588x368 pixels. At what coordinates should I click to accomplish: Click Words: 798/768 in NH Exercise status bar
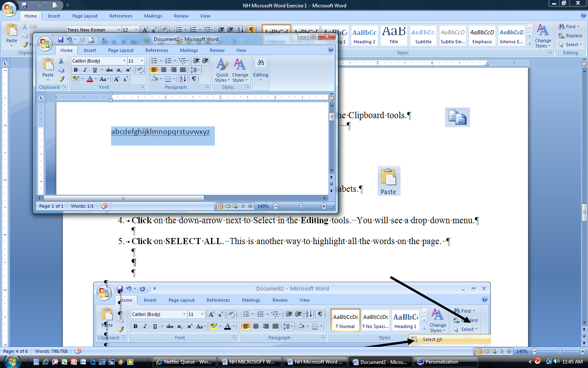51,351
